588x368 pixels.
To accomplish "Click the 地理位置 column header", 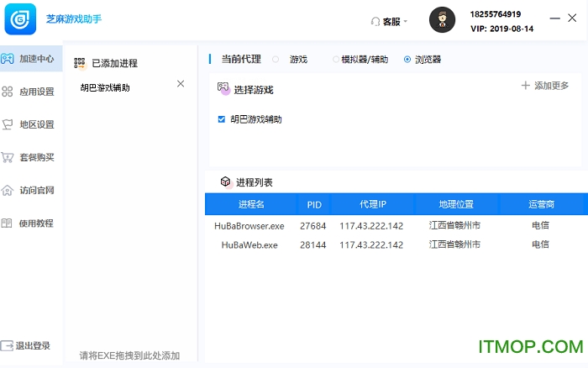I will coord(456,204).
